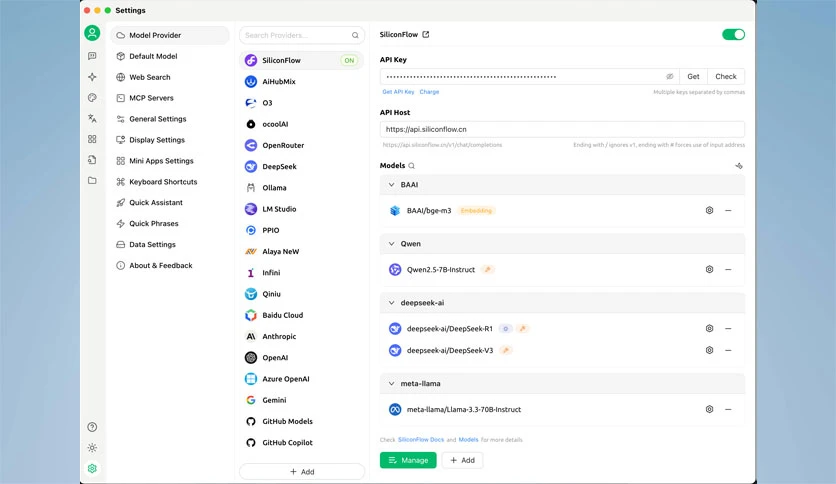The image size is (836, 484).
Task: Open the help question mark icon
Action: coord(92,427)
